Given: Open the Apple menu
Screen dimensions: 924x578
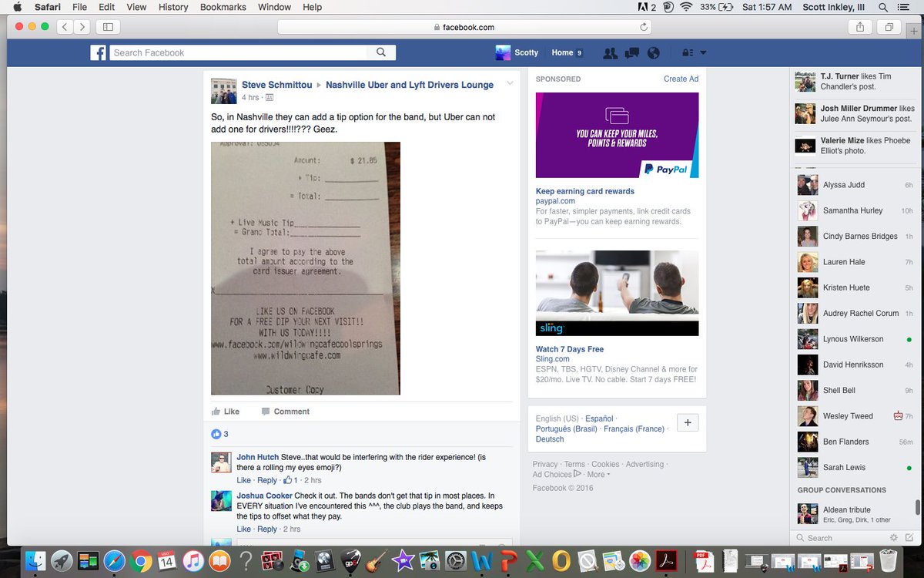Looking at the screenshot, I should pyautogui.click(x=16, y=7).
